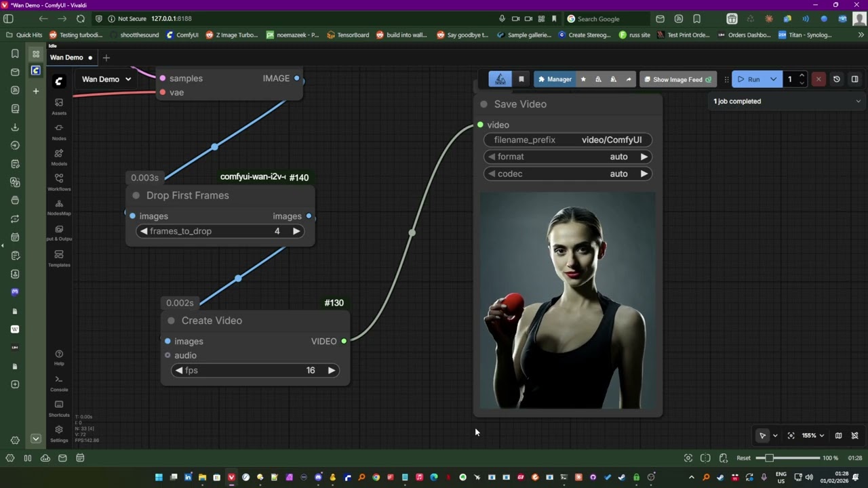
Task: Reset the browser page zoom
Action: pos(744,458)
